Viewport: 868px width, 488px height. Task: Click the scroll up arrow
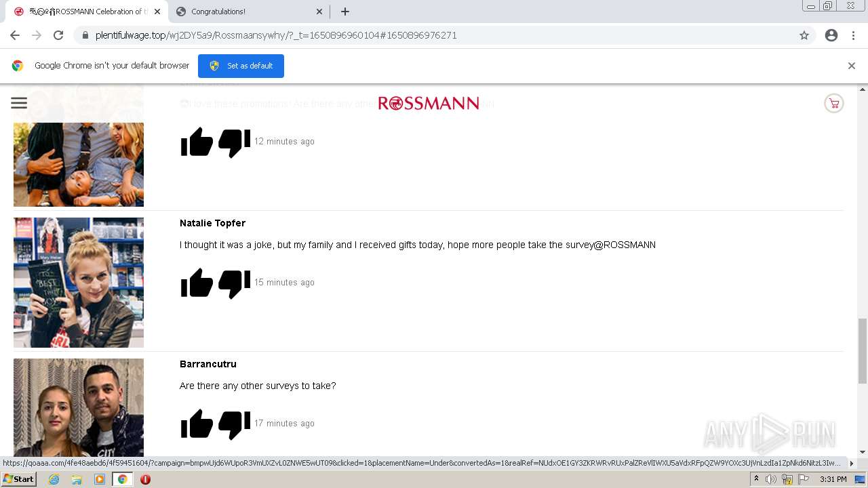tap(863, 89)
